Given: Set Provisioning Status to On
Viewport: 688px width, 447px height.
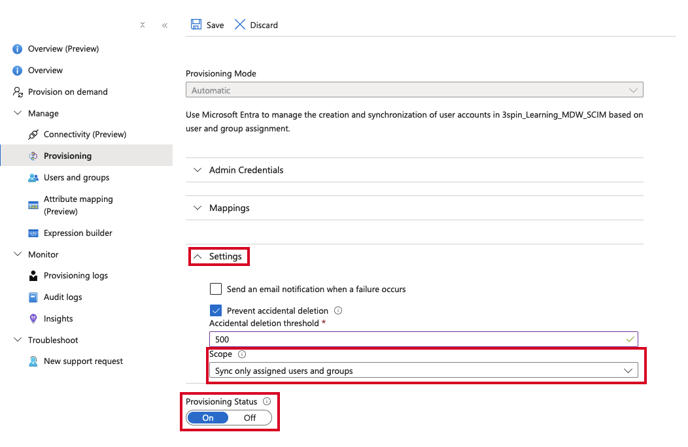Looking at the screenshot, I should point(208,418).
